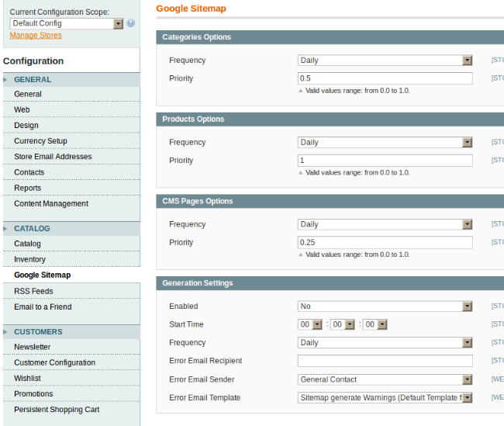
Task: Collapse the Categories Options section header
Action: 330,37
